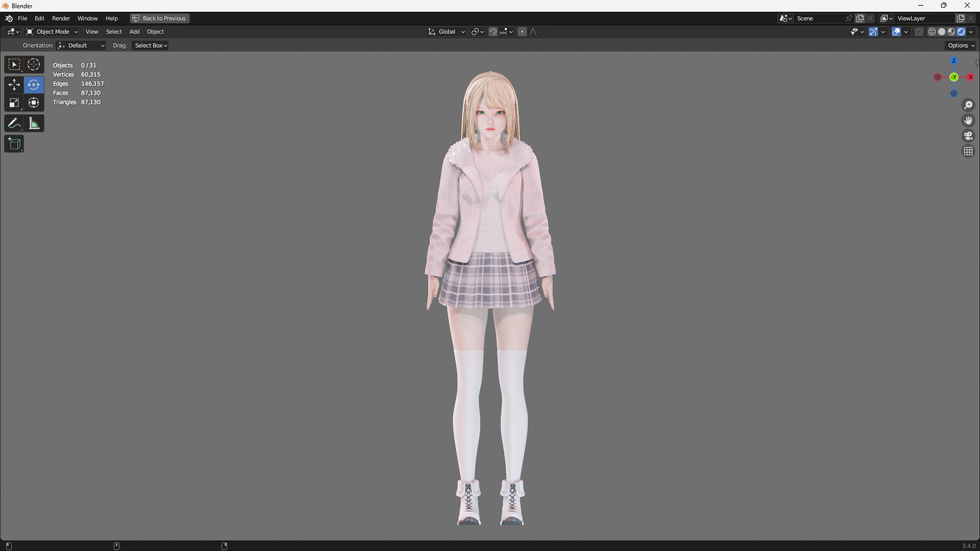Remove the ViewLayer with its X icon
Viewport: 980px width, 551px height.
point(971,18)
